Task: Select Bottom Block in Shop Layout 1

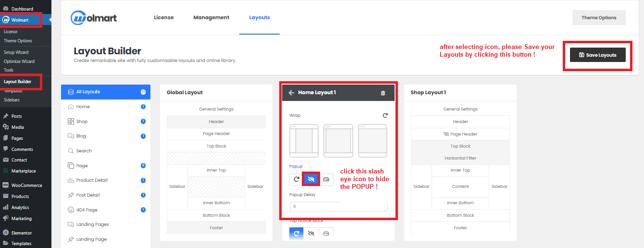Action: [460, 215]
